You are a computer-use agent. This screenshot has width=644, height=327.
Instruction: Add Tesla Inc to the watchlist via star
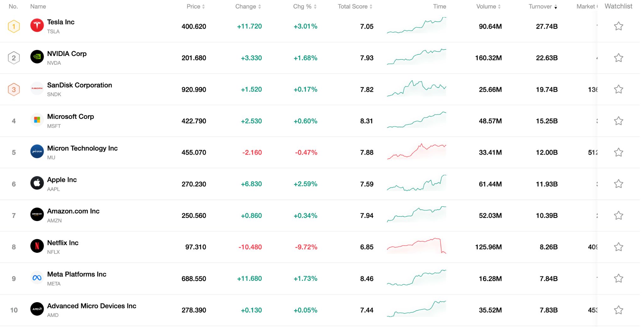(618, 26)
